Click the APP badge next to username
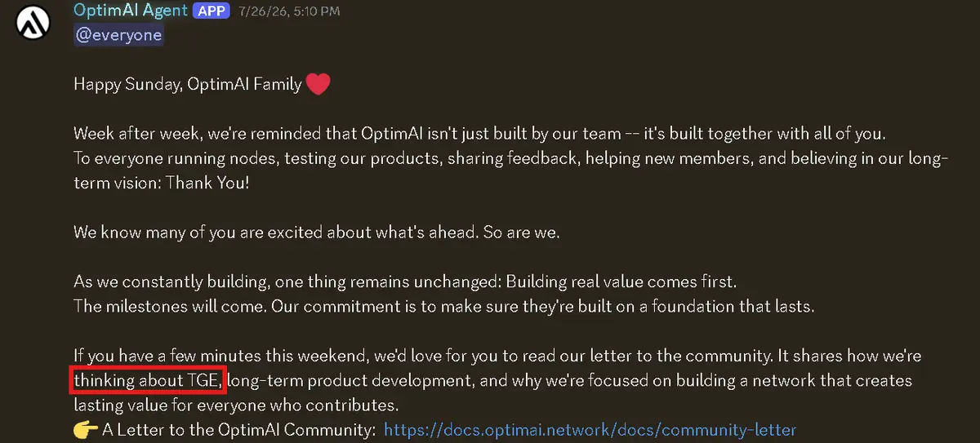 pos(212,11)
